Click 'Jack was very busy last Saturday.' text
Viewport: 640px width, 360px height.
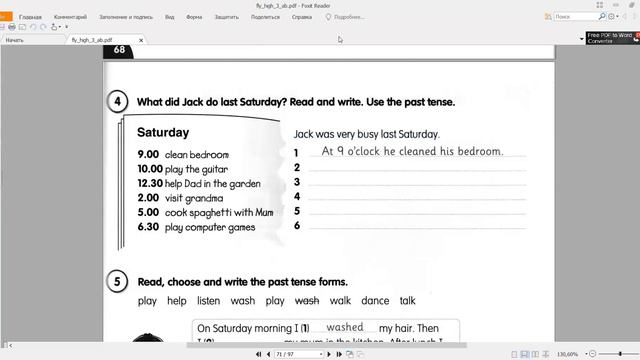pos(367,134)
